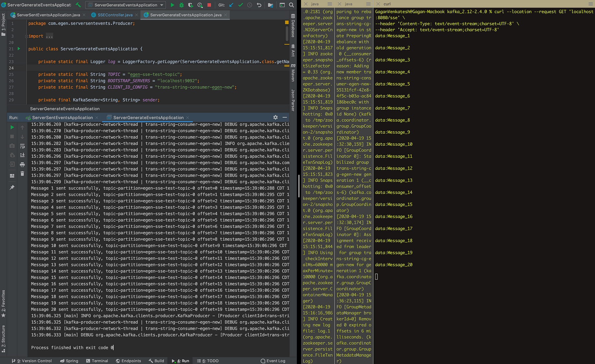
Task: Open the Endpoints tool window
Action: click(x=129, y=361)
